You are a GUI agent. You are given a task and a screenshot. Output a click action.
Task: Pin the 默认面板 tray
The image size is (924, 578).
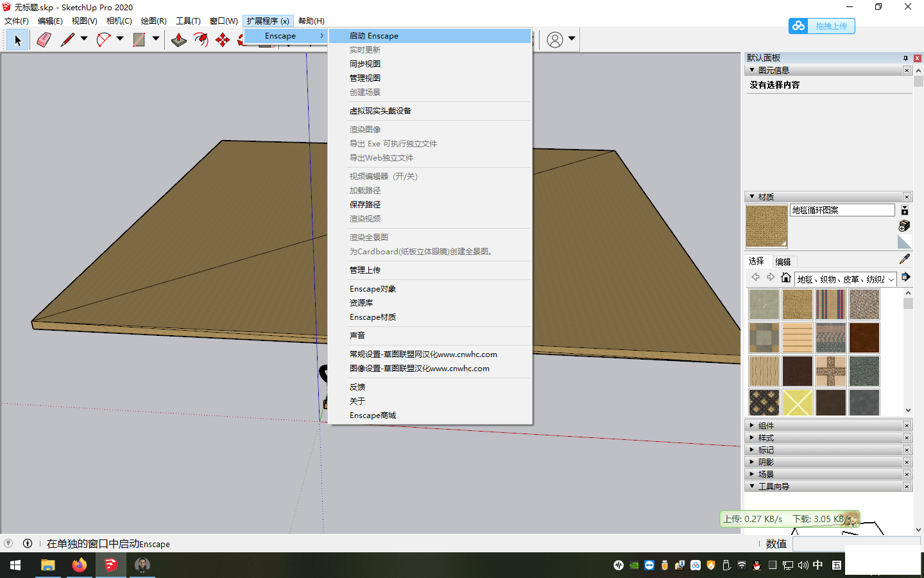click(905, 58)
